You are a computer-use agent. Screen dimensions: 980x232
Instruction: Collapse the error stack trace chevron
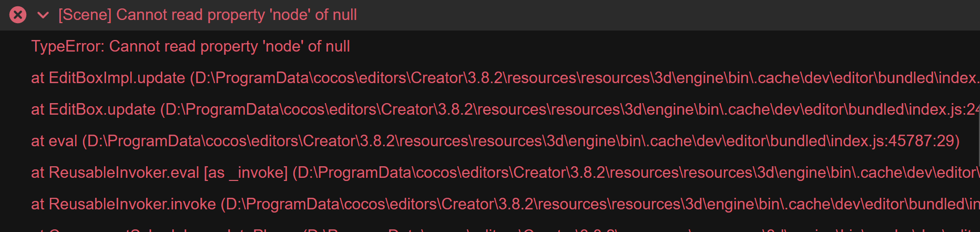43,15
